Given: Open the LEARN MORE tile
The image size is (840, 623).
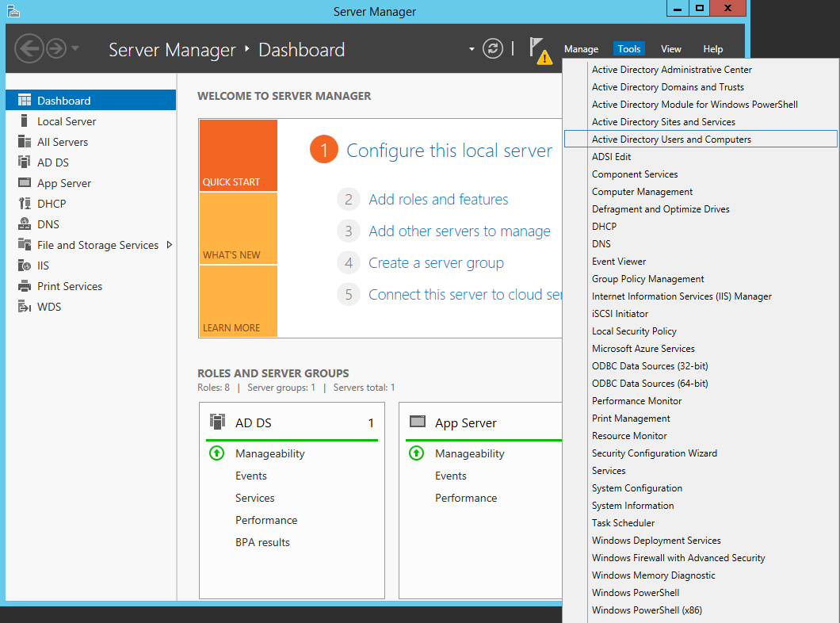Looking at the screenshot, I should click(x=239, y=301).
